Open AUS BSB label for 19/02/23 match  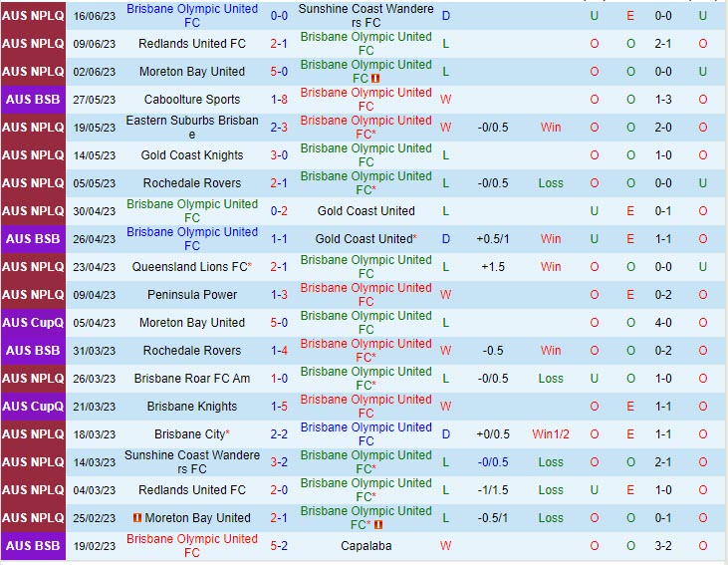click(33, 545)
